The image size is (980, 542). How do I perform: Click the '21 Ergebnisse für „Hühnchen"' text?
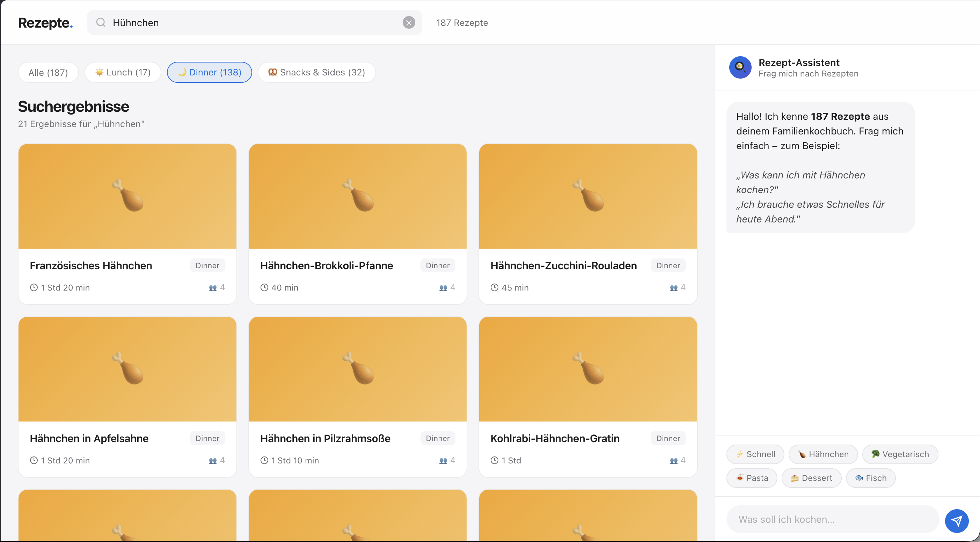[81, 124]
